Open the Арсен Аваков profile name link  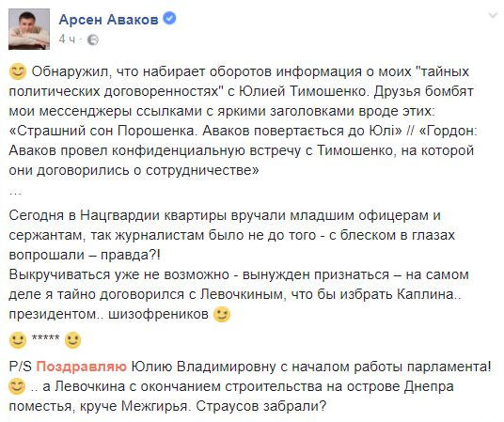(108, 20)
